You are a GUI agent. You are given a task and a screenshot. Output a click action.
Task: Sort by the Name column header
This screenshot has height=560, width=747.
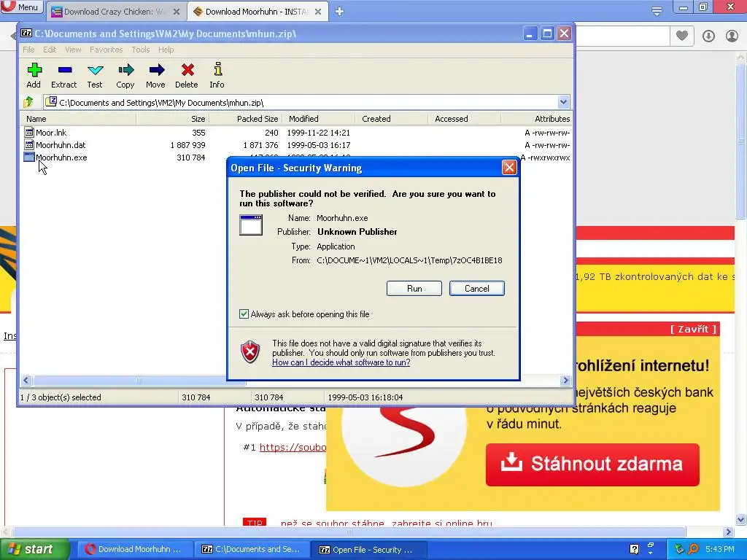pyautogui.click(x=77, y=119)
